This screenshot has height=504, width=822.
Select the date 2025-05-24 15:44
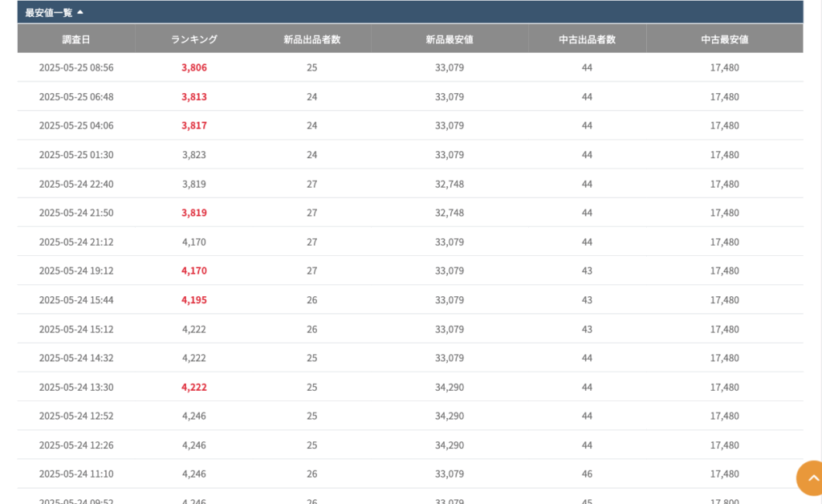[76, 300]
